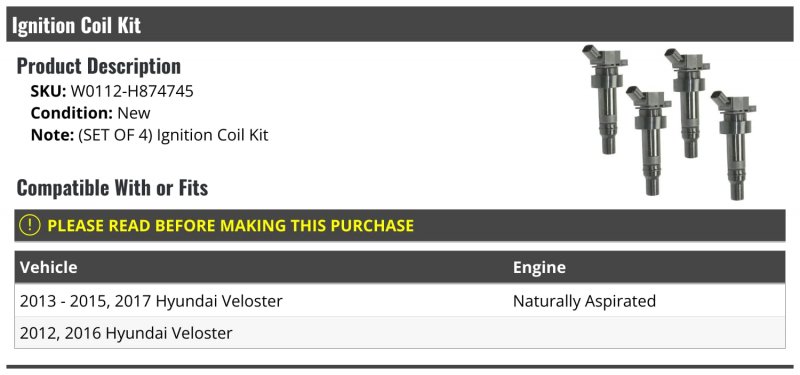Click the Product Description heading
The image size is (800, 375).
[99, 66]
